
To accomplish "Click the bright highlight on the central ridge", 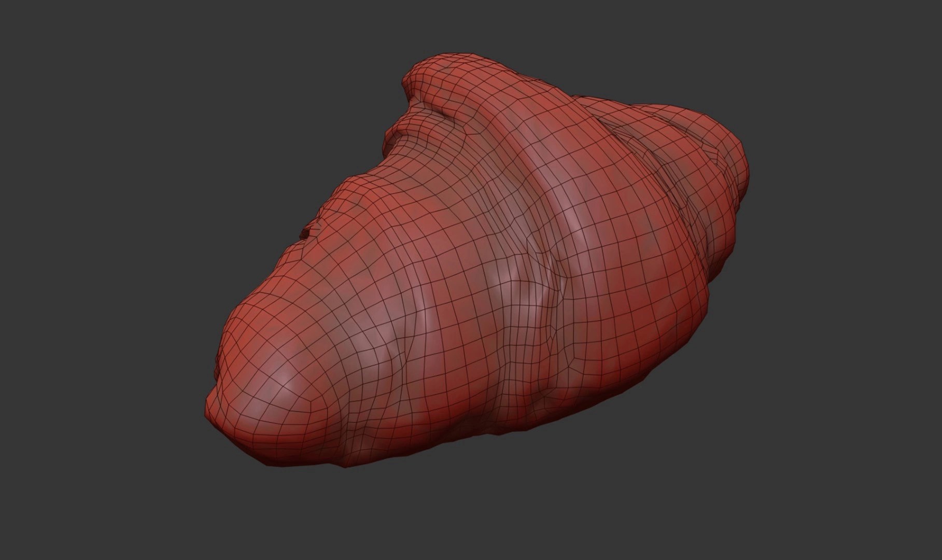I will pos(575,218).
